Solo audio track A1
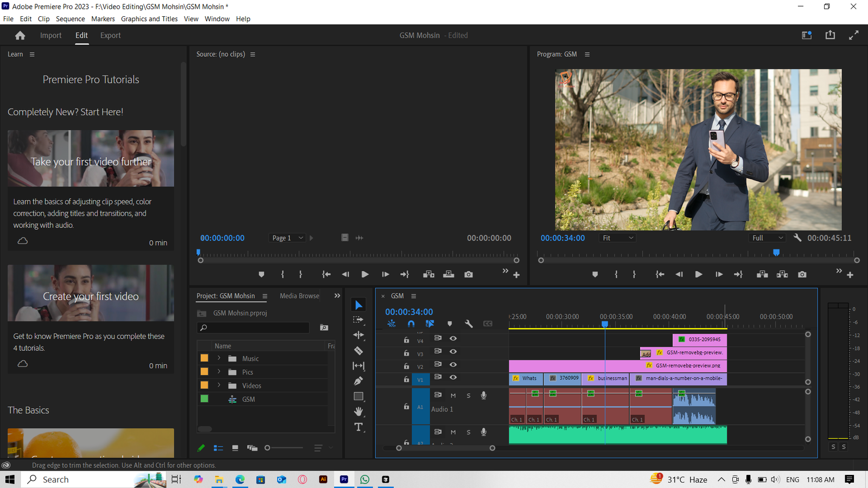 tap(469, 396)
